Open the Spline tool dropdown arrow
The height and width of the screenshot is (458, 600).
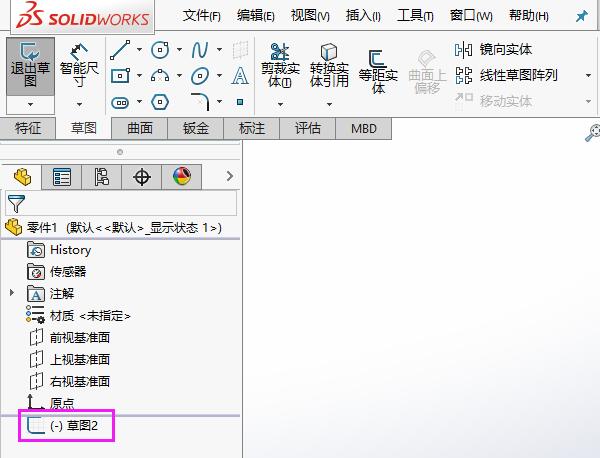tap(219, 49)
